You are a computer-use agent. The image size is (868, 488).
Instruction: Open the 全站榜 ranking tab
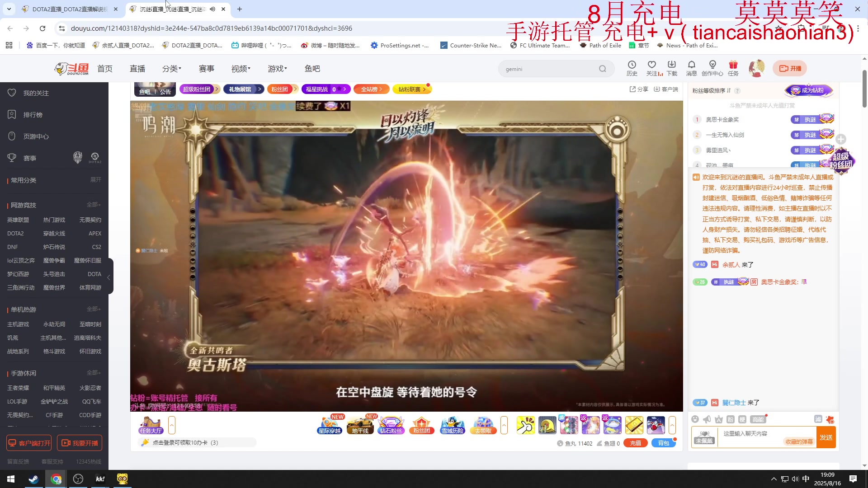pos(371,89)
